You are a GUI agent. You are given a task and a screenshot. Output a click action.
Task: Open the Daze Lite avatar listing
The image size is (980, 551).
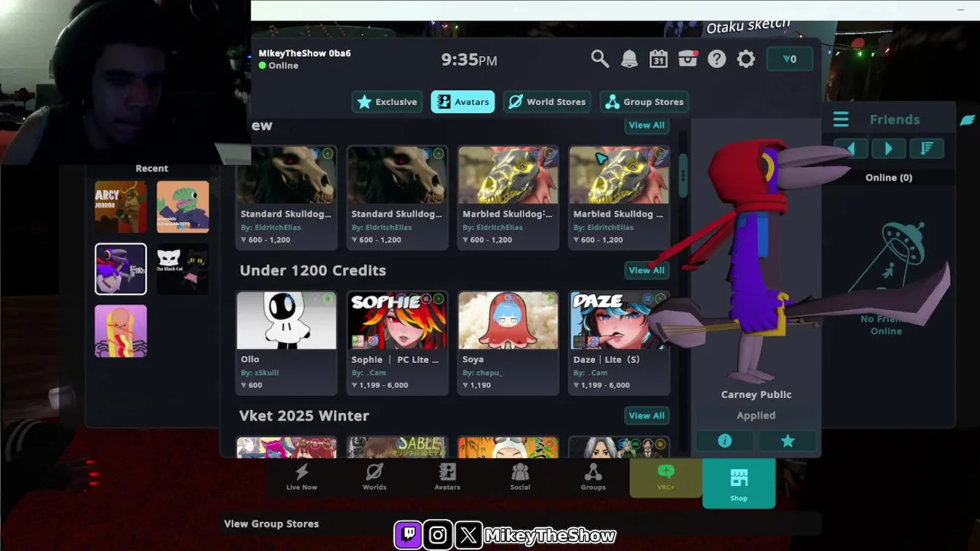click(619, 343)
